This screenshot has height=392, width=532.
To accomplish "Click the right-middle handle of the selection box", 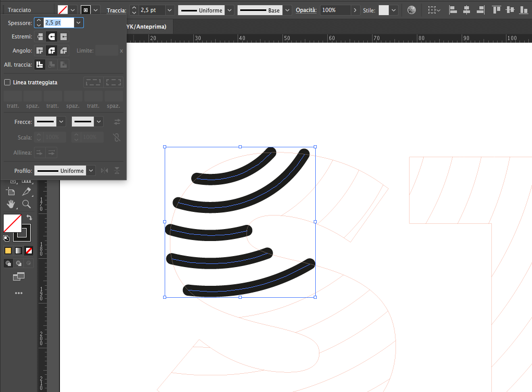I will [315, 222].
